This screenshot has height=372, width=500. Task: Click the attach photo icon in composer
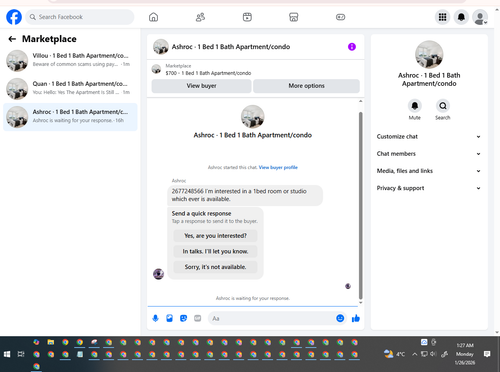[169, 318]
